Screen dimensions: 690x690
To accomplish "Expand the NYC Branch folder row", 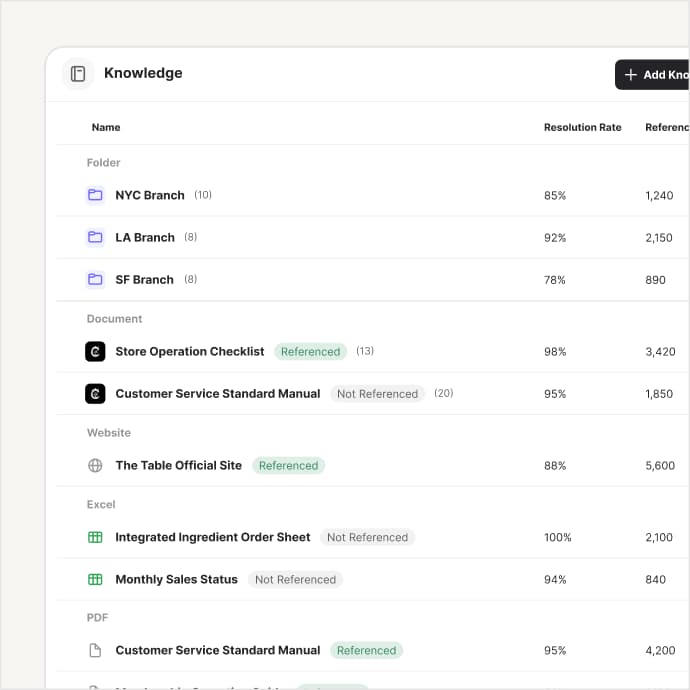I will tap(372, 195).
